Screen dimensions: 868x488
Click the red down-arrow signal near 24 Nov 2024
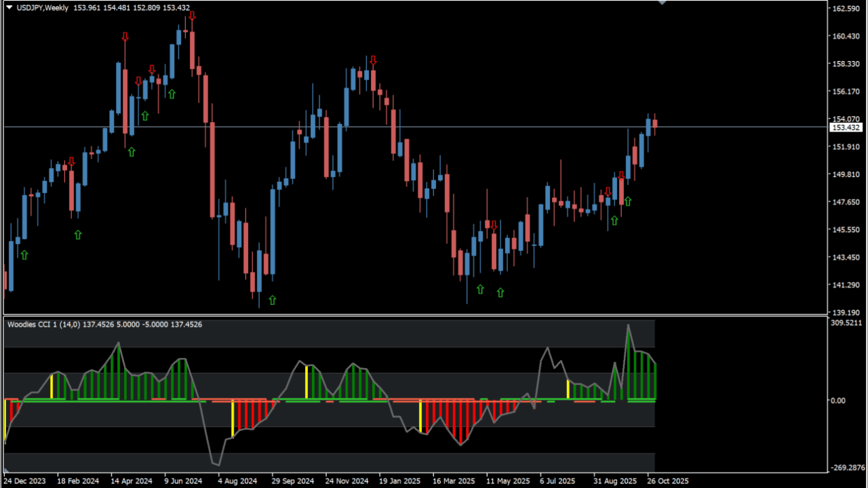pyautogui.click(x=373, y=60)
